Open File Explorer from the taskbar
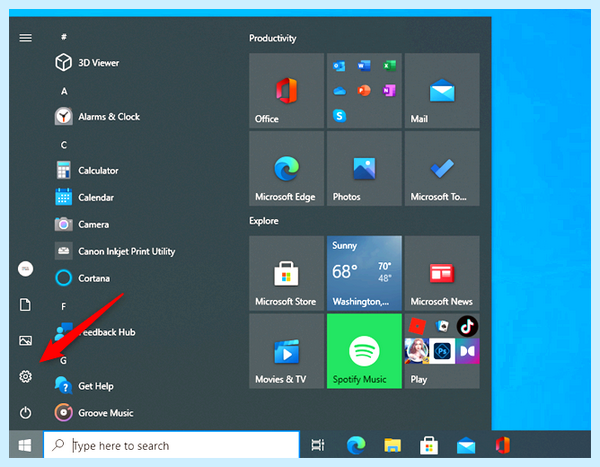 [x=392, y=445]
